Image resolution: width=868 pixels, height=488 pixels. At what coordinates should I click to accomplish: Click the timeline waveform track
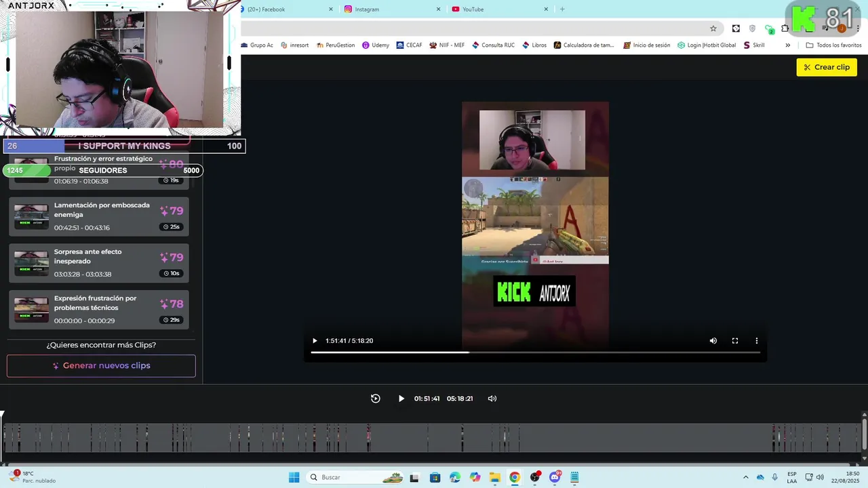point(432,438)
